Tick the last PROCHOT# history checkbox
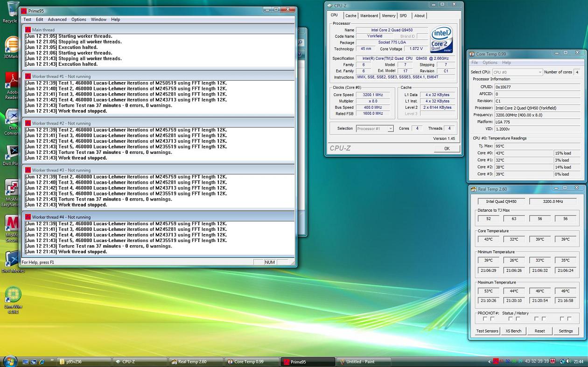 569,319
